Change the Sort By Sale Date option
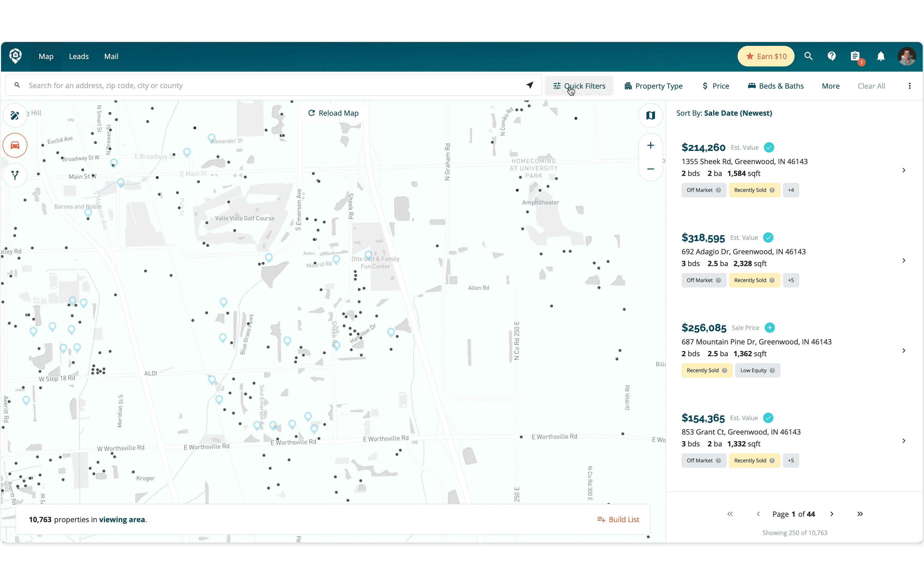The width and height of the screenshot is (924, 577). pos(738,113)
